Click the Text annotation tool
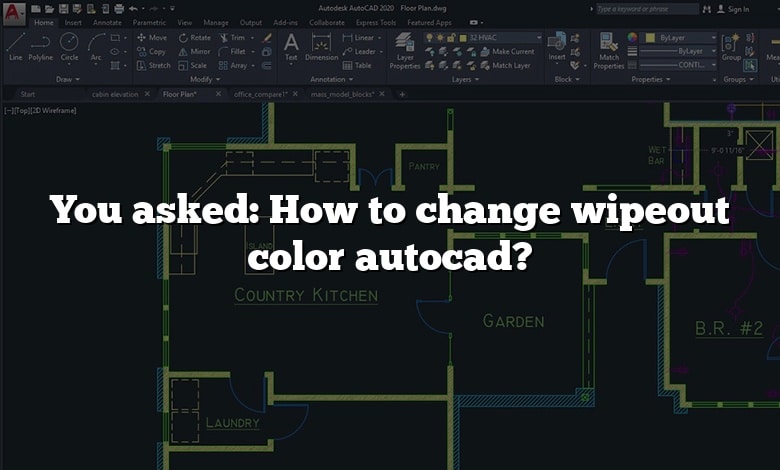This screenshot has width=780, height=470. pyautogui.click(x=291, y=46)
